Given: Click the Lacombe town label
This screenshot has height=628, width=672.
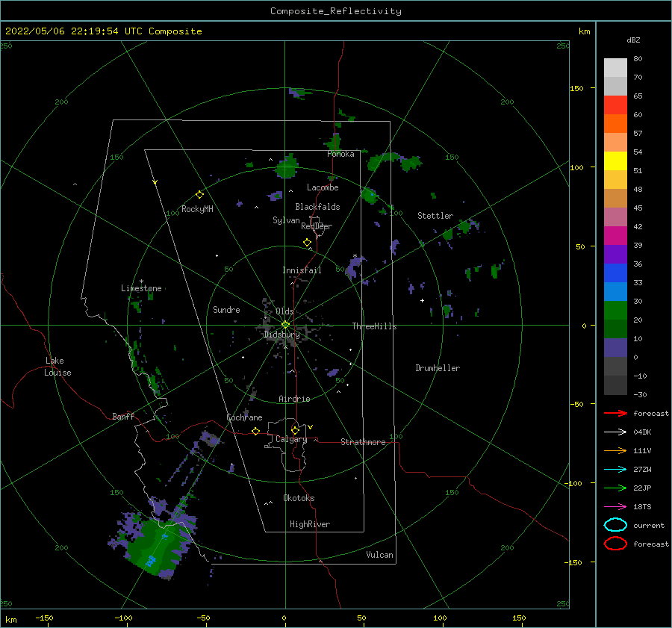Looking at the screenshot, I should 323,187.
